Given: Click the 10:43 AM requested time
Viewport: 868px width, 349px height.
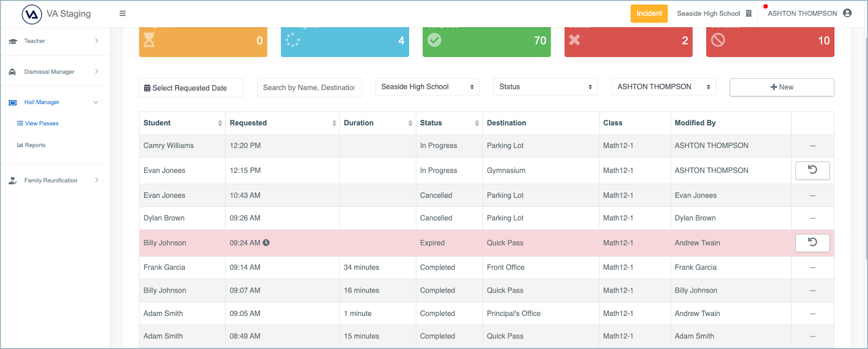Looking at the screenshot, I should 245,195.
